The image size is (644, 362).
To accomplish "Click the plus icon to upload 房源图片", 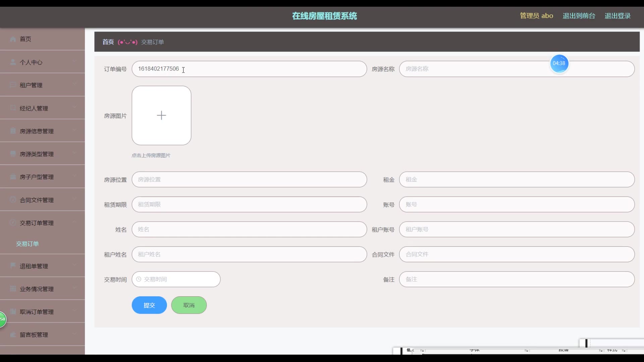I will [161, 115].
